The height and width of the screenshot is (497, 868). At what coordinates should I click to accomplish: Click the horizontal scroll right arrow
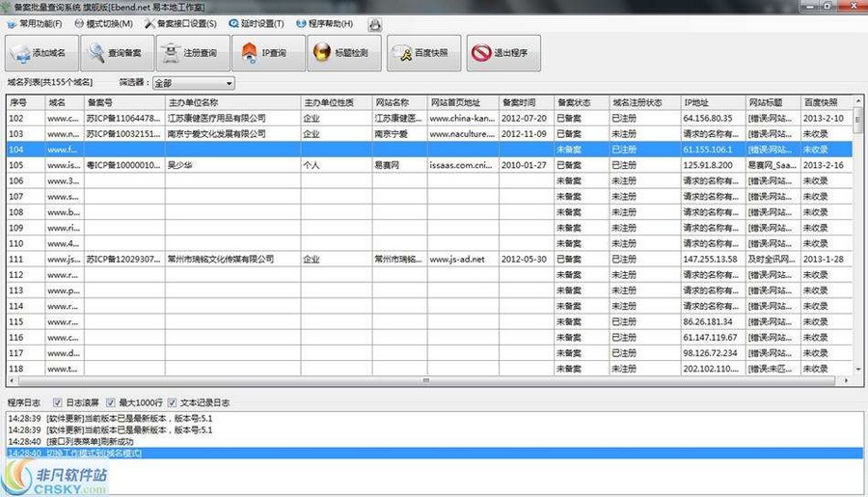point(846,380)
